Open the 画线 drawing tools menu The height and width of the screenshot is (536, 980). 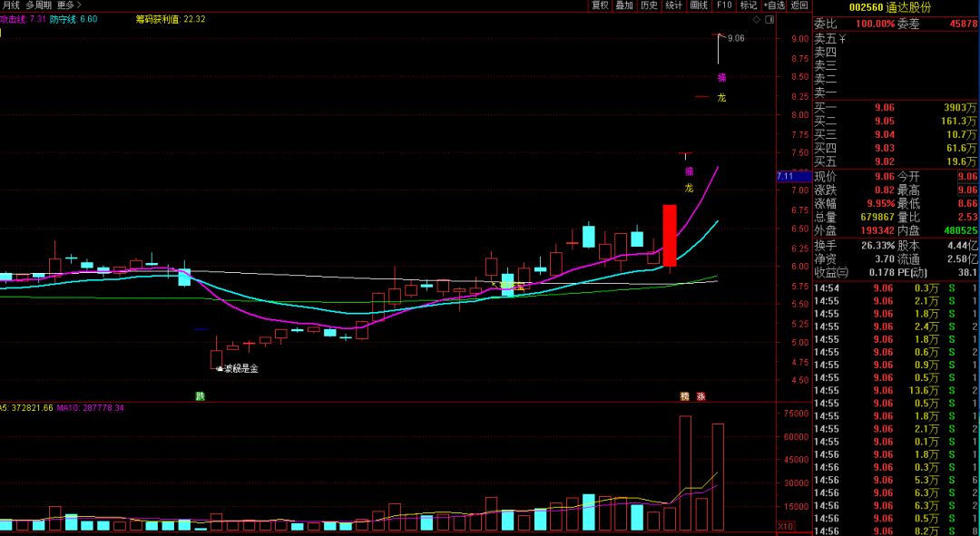[699, 5]
